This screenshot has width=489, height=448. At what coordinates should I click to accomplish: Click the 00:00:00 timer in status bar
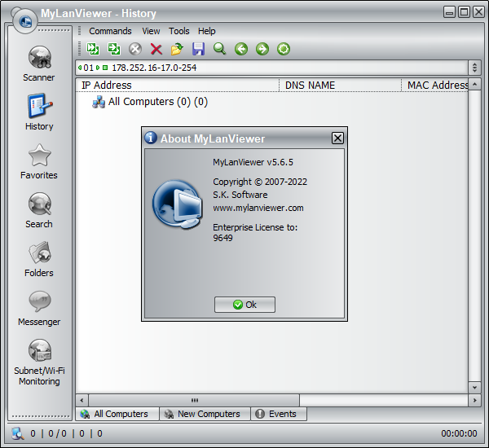tap(459, 433)
